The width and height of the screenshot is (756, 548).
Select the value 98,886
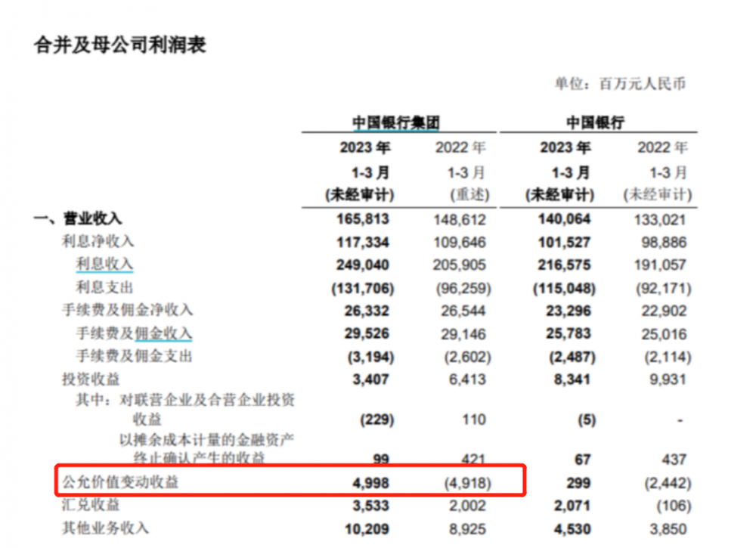[664, 242]
